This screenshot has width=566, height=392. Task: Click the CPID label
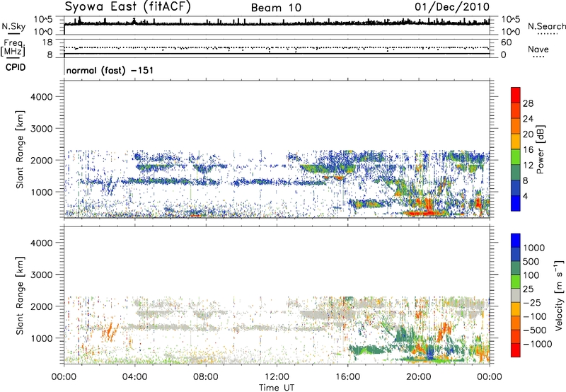click(x=16, y=67)
